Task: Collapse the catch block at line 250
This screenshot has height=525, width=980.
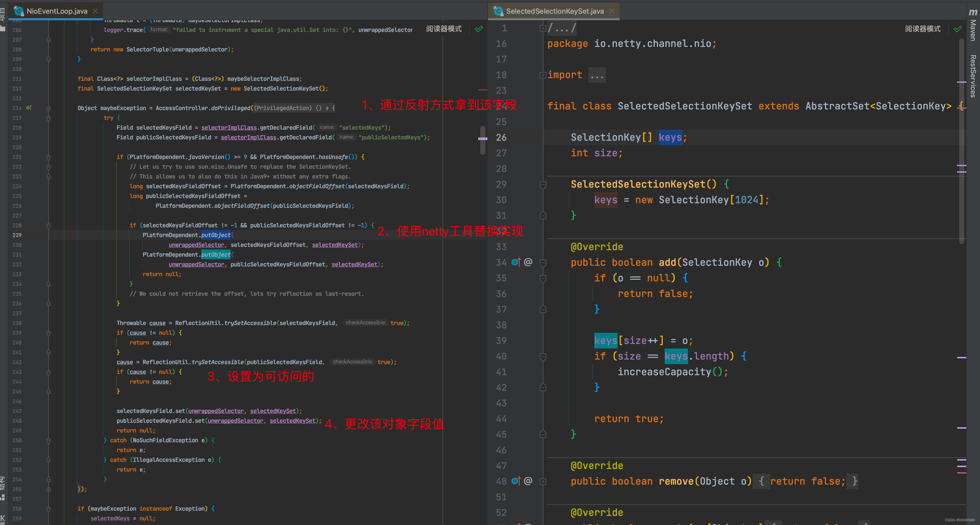Action: pos(49,441)
